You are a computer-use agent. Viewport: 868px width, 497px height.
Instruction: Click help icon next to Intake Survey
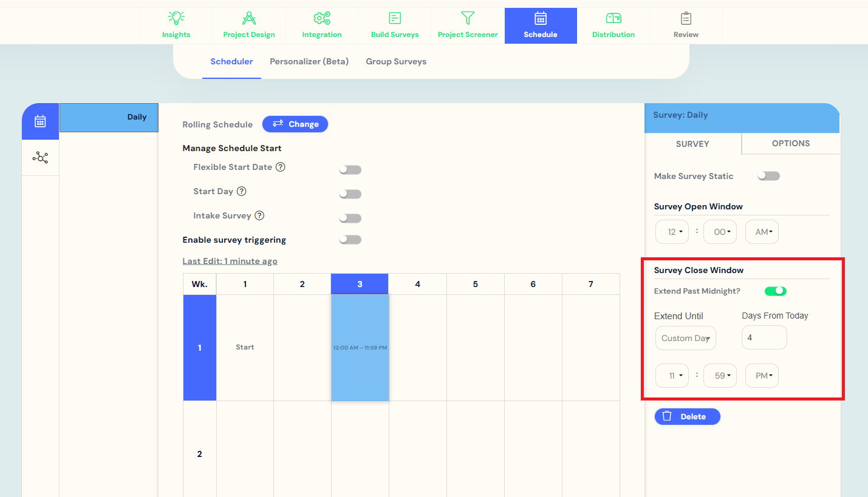259,215
